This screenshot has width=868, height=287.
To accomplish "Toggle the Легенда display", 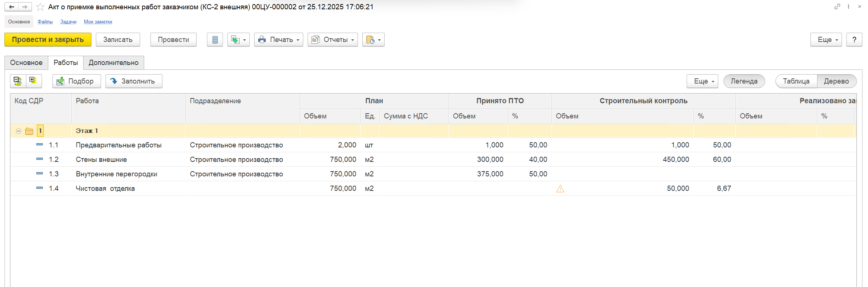I will point(744,81).
